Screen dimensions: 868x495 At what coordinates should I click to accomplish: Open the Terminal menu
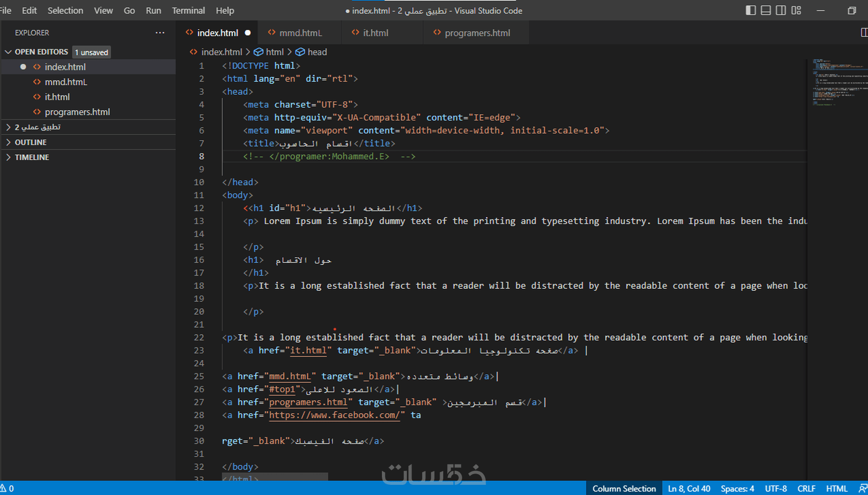coord(188,10)
